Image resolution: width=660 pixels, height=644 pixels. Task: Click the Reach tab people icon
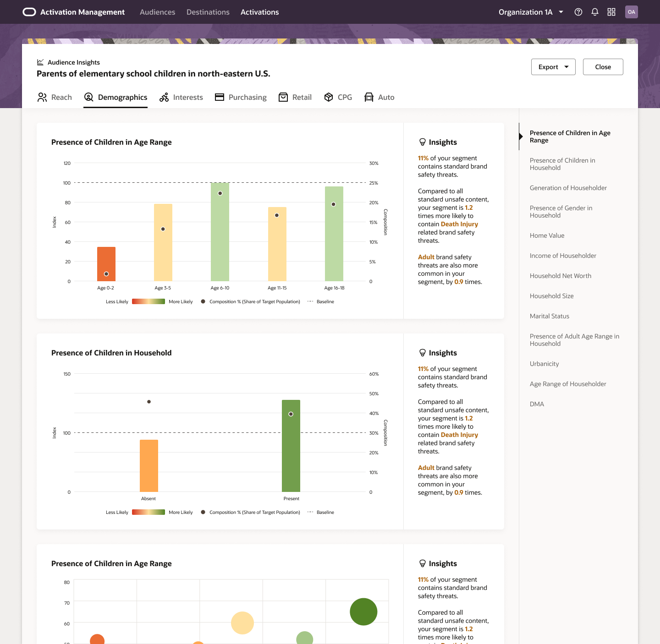(42, 97)
